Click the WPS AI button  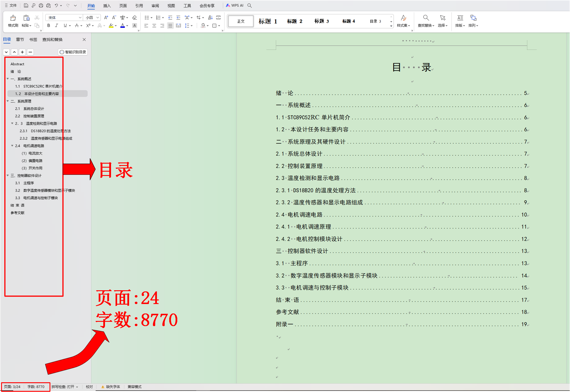pos(235,5)
